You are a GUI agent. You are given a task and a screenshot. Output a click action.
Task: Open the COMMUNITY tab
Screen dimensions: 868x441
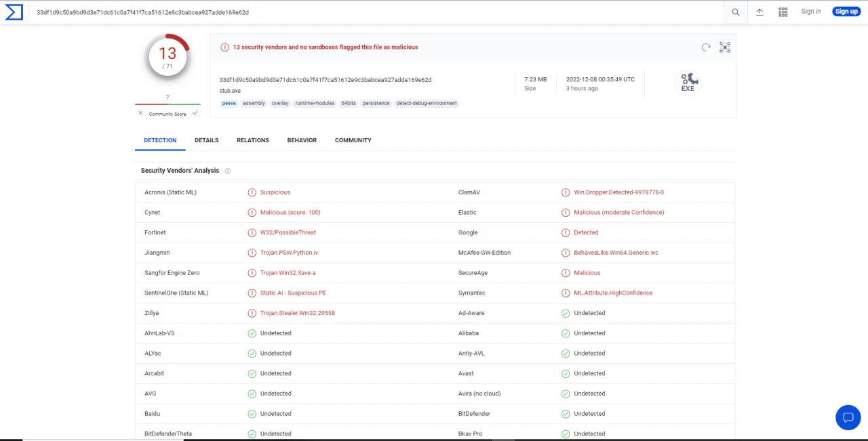(x=353, y=140)
